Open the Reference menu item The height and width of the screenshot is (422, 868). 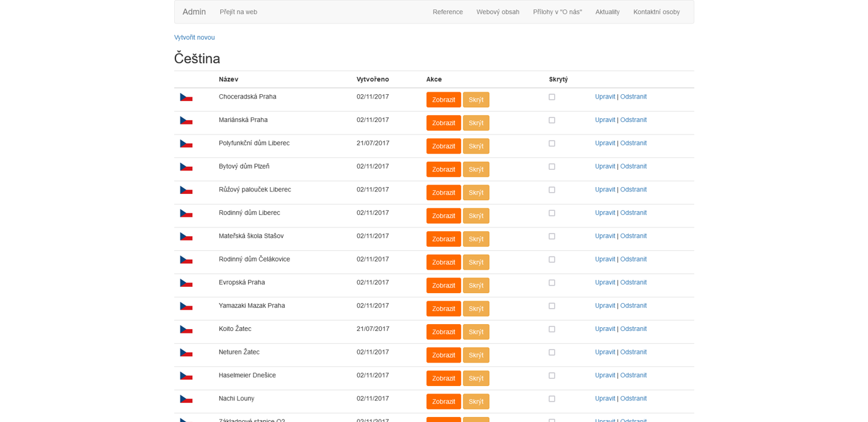coord(448,12)
